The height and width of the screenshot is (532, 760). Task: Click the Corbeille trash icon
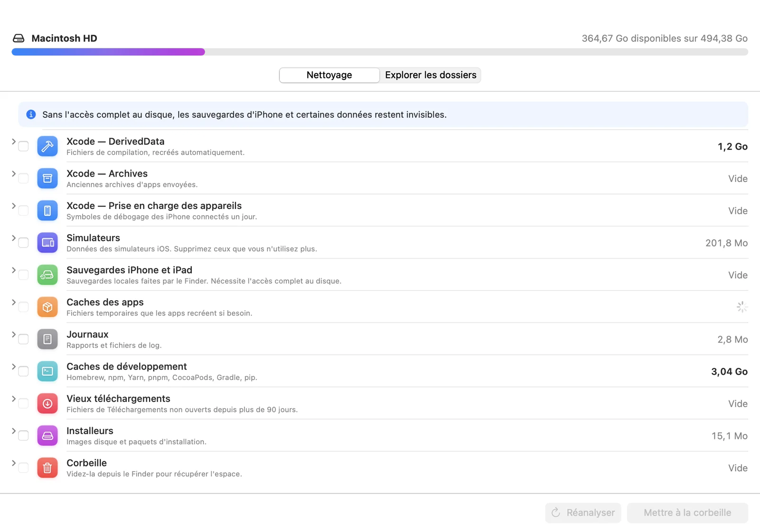[47, 468]
